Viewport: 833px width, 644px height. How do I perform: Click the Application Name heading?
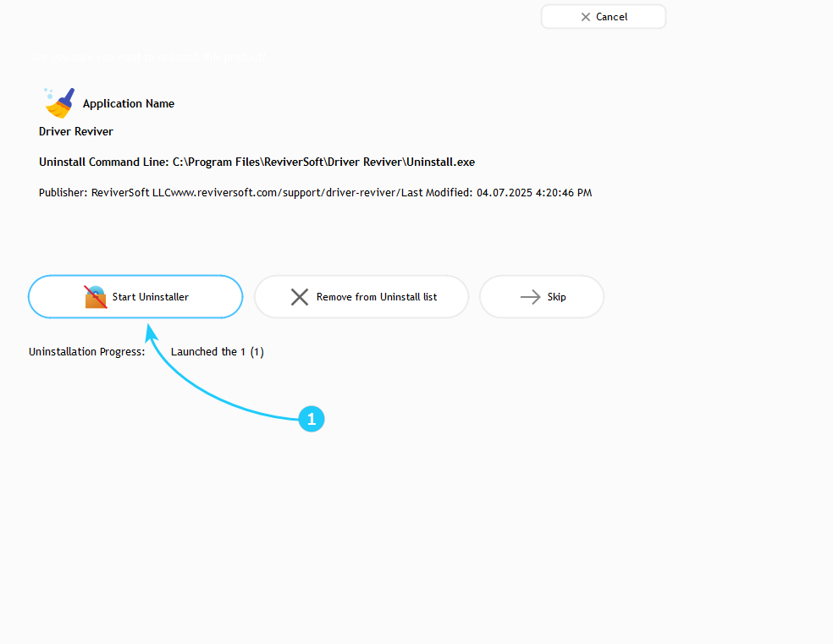point(129,104)
